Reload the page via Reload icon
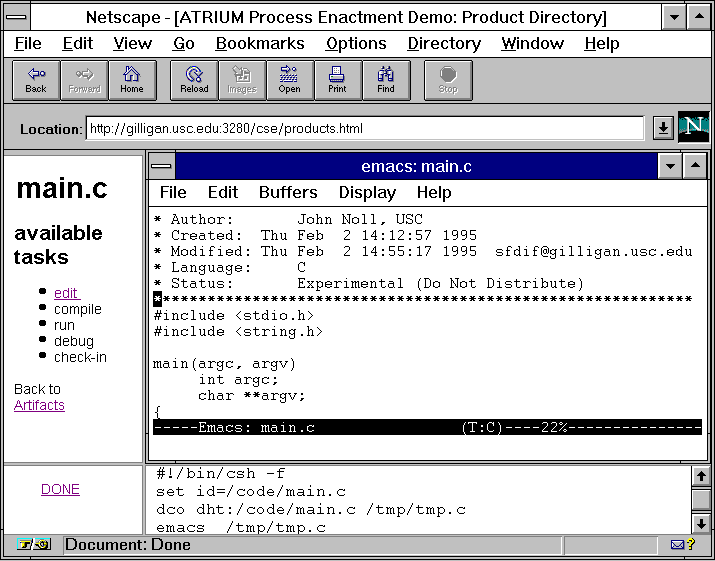715x561 pixels. click(194, 80)
